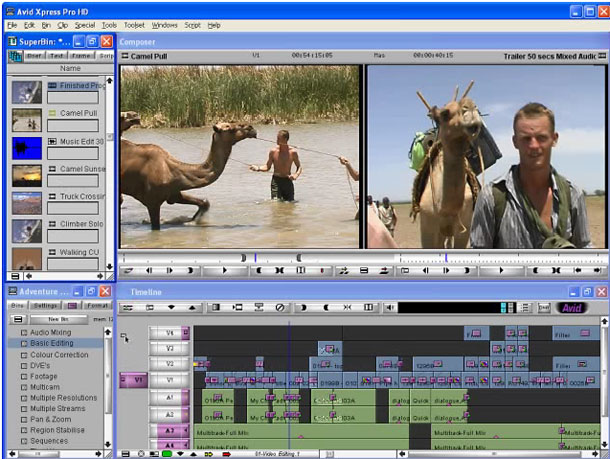This screenshot has height=459, width=610.
Task: Toggle the V1 record track button
Action: point(170,380)
